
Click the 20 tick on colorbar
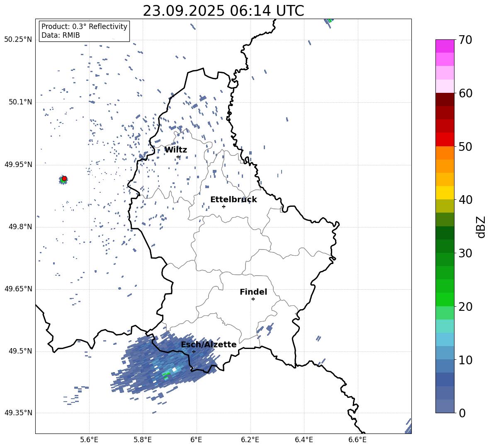point(465,307)
